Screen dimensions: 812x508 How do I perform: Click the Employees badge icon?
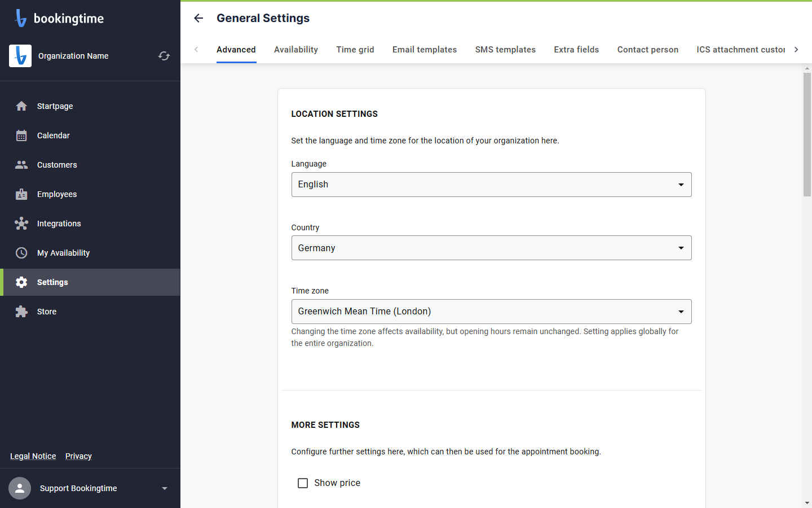point(21,194)
